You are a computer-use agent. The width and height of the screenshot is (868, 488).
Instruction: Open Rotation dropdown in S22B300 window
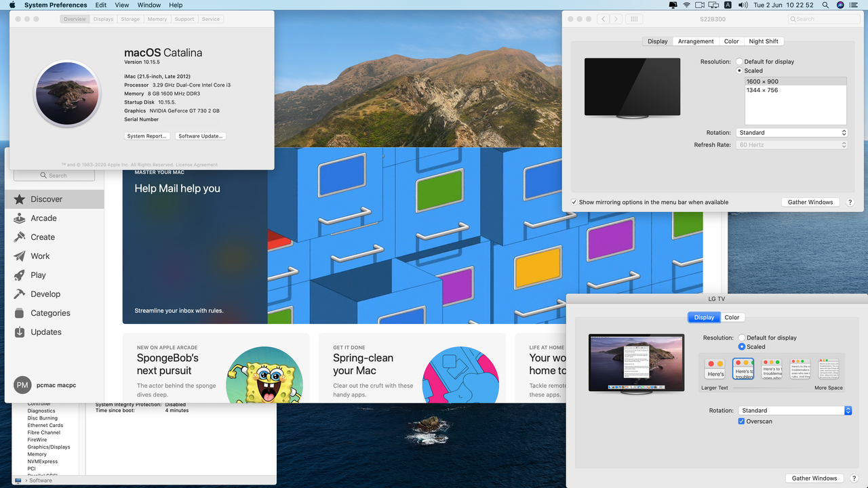click(792, 133)
